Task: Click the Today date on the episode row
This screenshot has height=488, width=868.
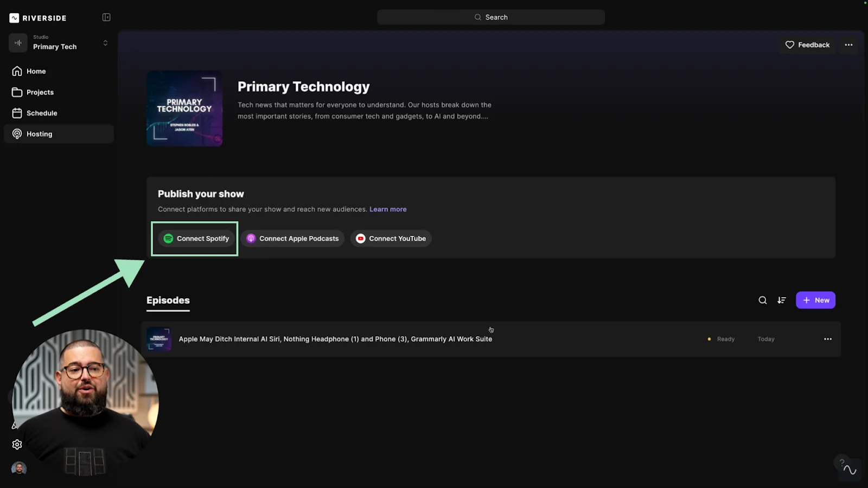Action: pos(766,339)
